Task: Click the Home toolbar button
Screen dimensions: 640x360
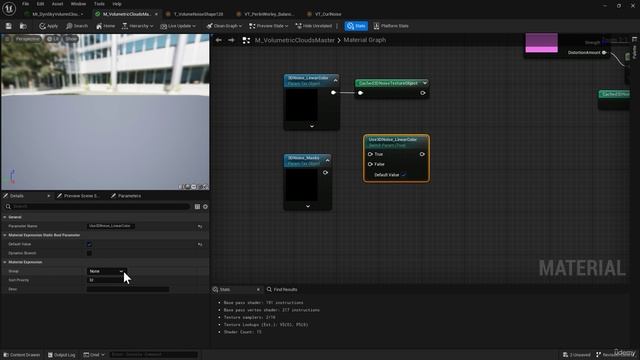Action: pyautogui.click(x=105, y=26)
